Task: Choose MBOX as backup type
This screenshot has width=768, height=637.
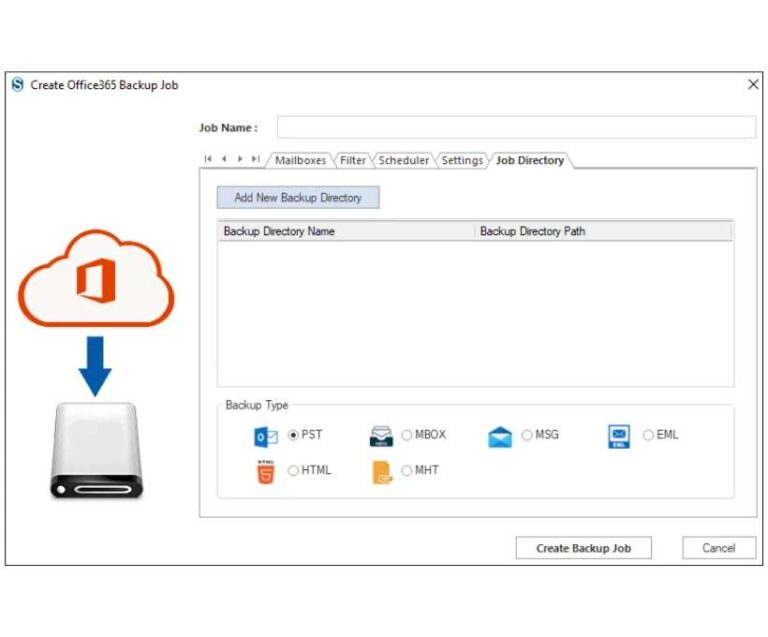Action: [407, 435]
